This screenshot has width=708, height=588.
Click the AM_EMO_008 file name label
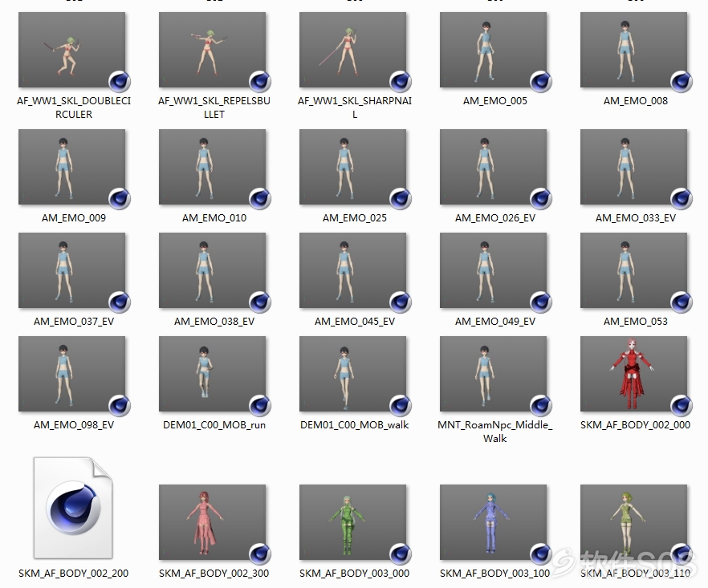click(x=635, y=100)
